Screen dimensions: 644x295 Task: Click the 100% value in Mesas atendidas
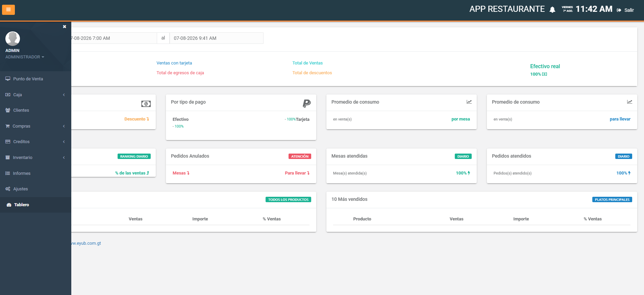click(463, 173)
